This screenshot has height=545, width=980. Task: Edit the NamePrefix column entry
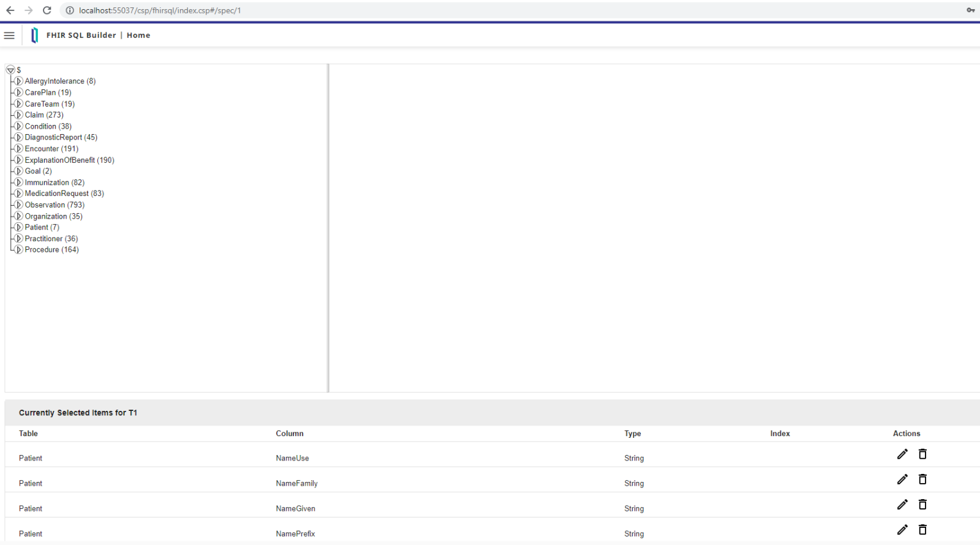click(902, 530)
